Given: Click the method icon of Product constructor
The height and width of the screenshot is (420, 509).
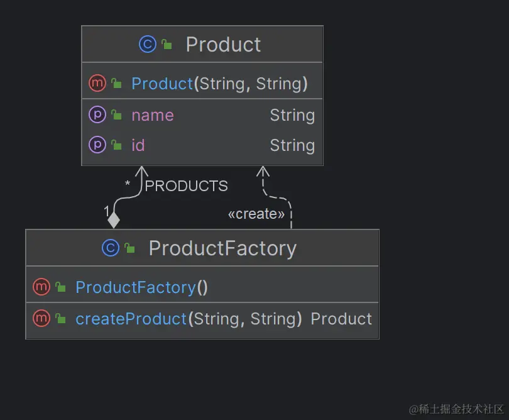Looking at the screenshot, I should (x=97, y=83).
